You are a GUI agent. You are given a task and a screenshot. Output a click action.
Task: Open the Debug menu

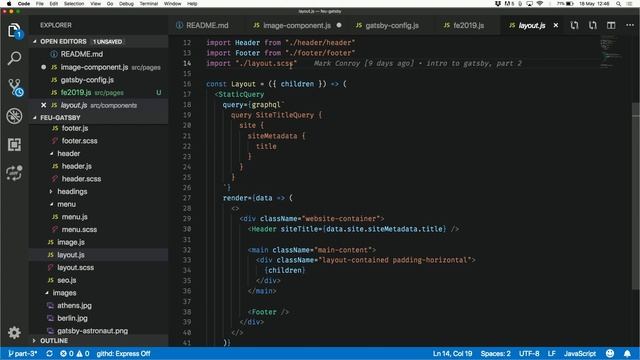pos(126,4)
